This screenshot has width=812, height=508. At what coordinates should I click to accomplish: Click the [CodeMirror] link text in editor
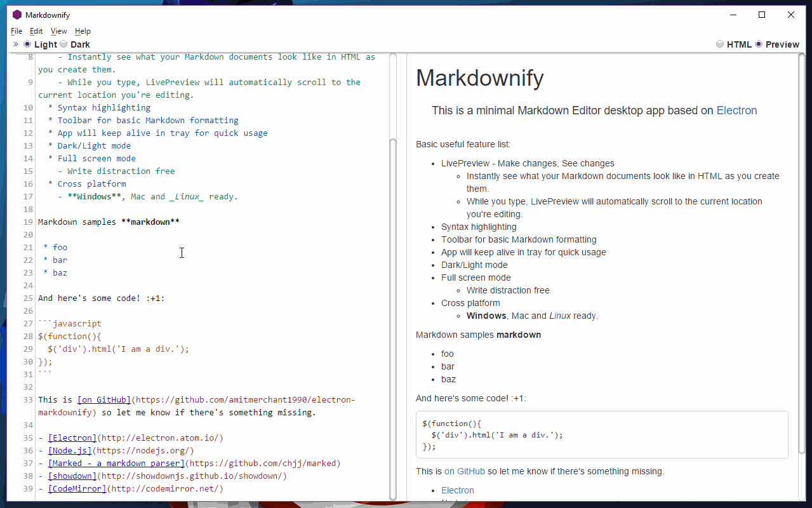pos(77,489)
